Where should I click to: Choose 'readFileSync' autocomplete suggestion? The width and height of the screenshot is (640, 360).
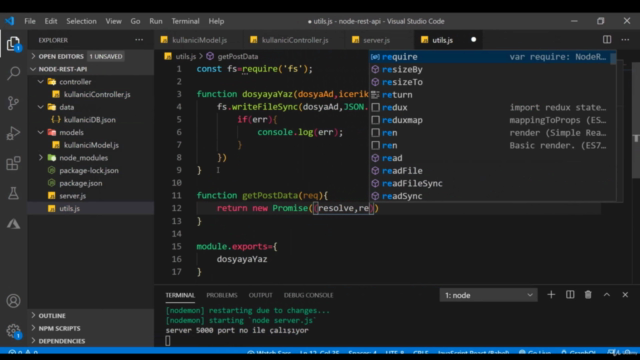tap(490, 183)
